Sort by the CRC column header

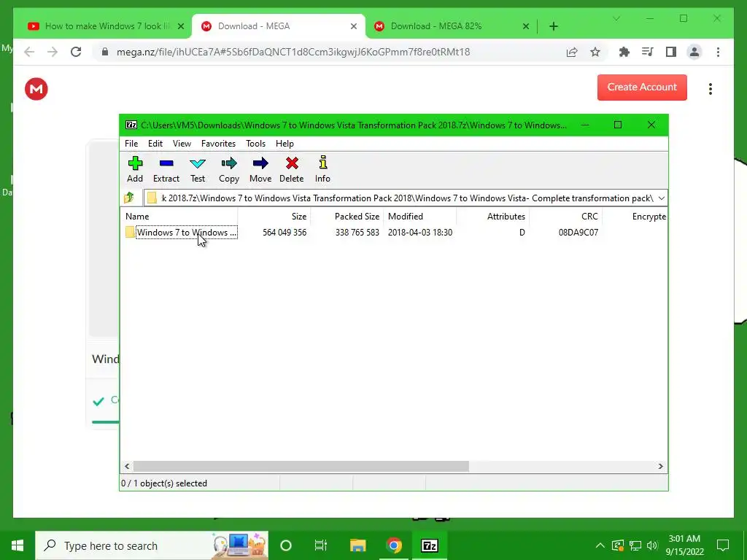tap(565, 216)
